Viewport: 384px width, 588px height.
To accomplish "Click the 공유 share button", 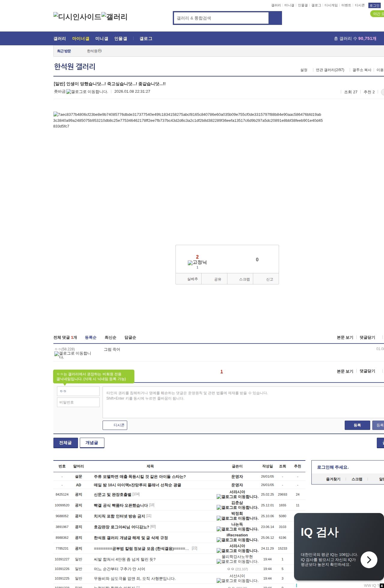I will point(214,279).
